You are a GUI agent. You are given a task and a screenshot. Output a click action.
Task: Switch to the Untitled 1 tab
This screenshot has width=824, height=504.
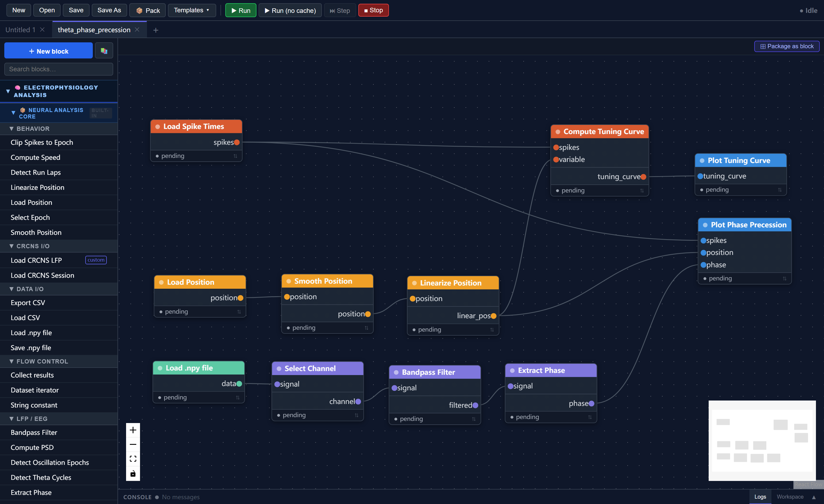coord(20,30)
